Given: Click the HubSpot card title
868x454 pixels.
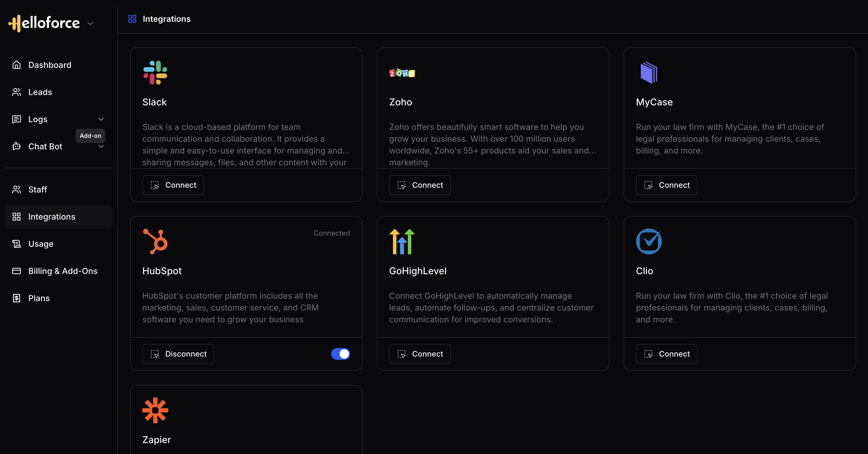Looking at the screenshot, I should 162,271.
